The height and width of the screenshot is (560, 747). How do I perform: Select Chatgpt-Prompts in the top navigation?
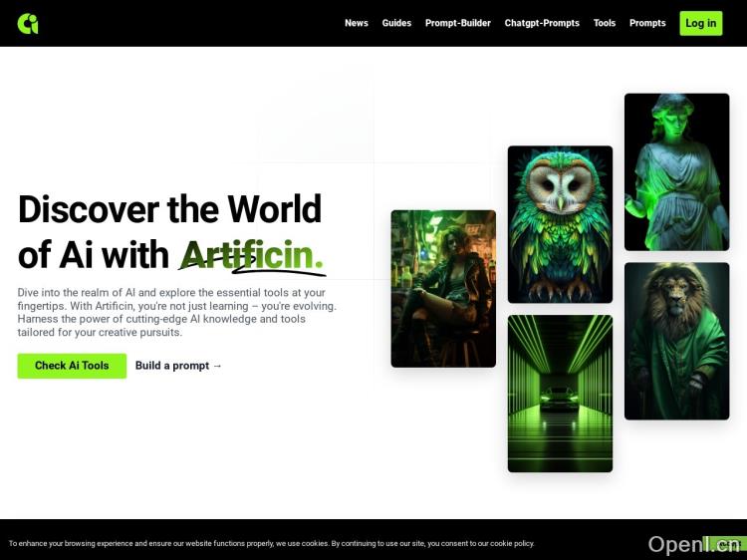pyautogui.click(x=542, y=23)
